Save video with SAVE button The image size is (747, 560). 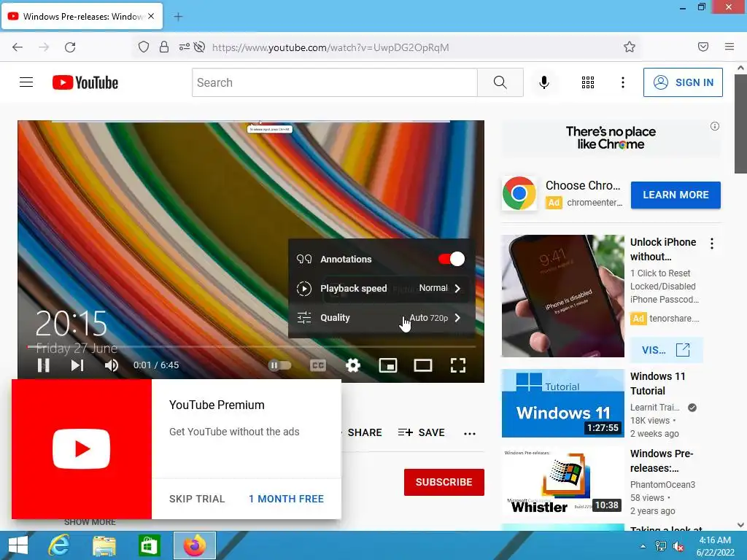(x=422, y=432)
